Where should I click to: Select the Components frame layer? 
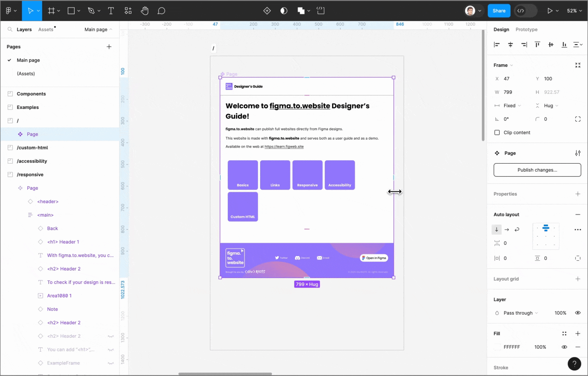[31, 94]
